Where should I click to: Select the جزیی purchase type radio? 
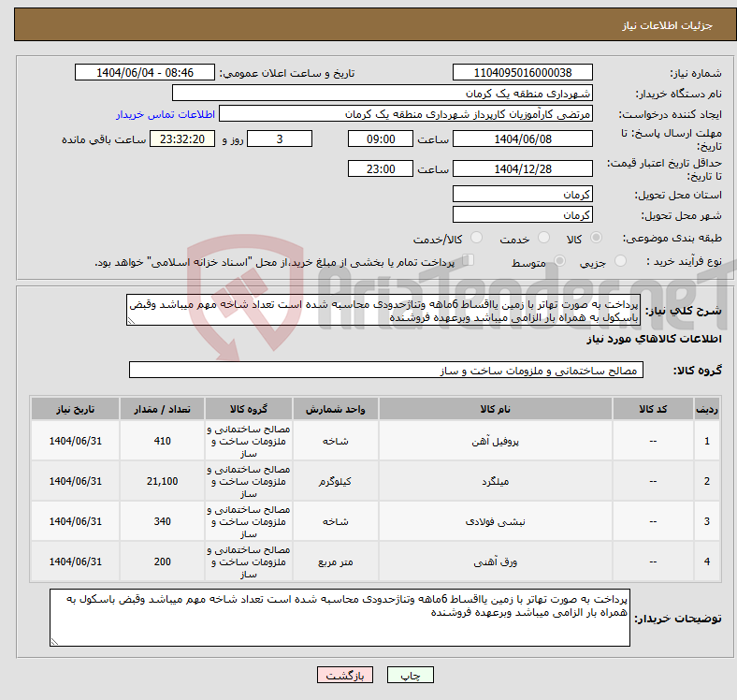(x=620, y=260)
